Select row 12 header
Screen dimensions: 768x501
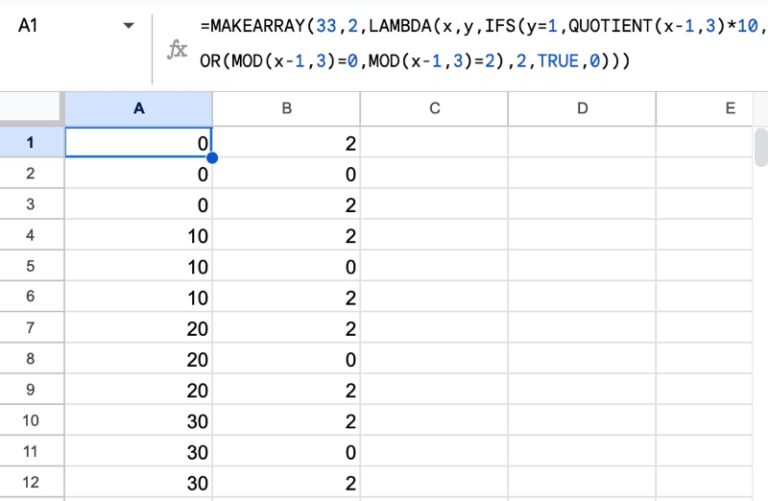pos(30,482)
